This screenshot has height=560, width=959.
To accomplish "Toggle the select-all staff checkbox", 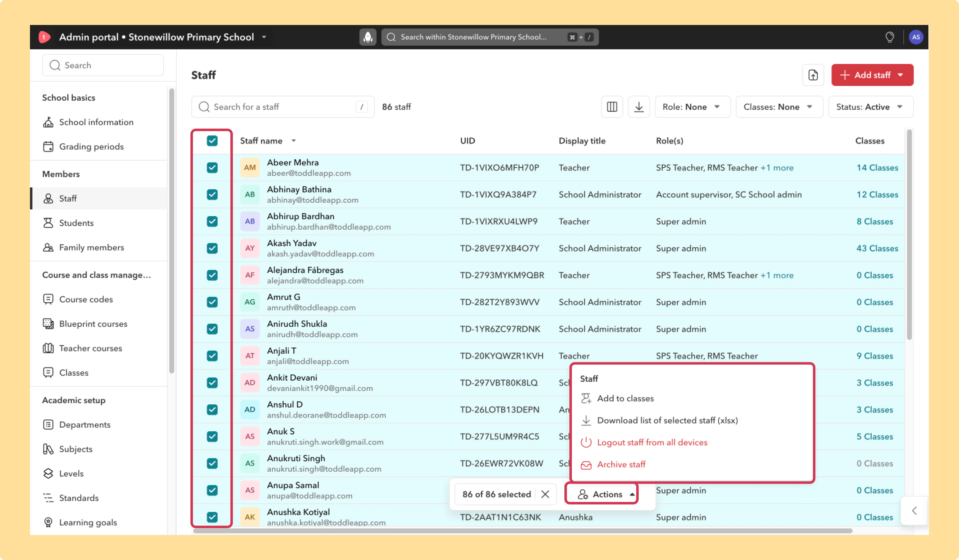I will [212, 141].
